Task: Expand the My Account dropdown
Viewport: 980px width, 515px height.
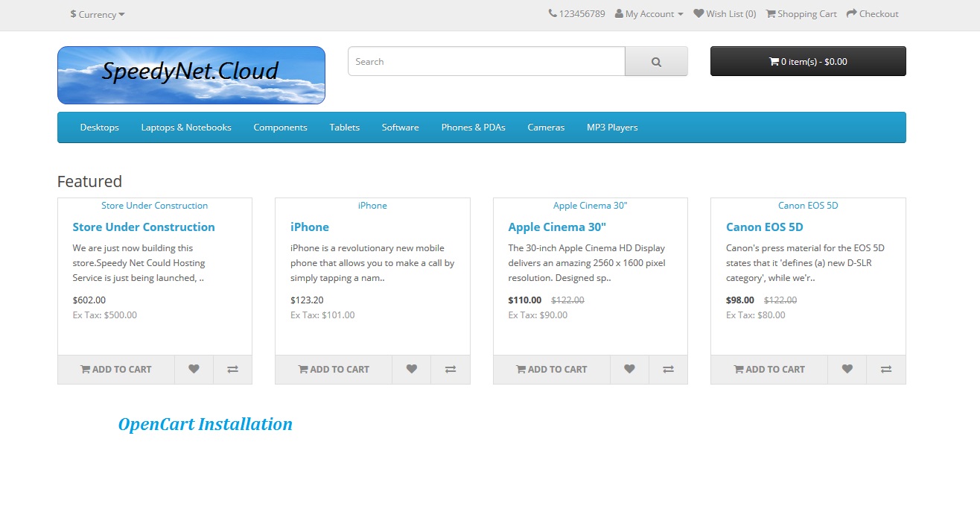Action: click(x=649, y=13)
